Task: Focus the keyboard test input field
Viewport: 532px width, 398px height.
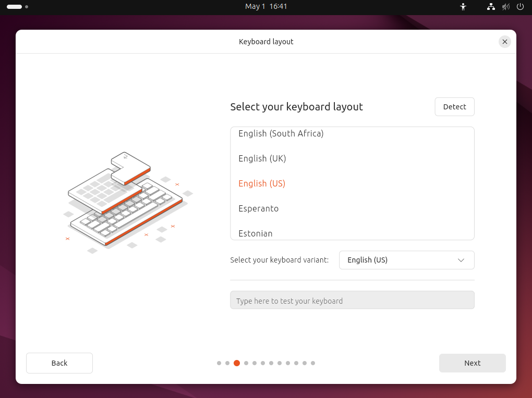Action: point(352,301)
